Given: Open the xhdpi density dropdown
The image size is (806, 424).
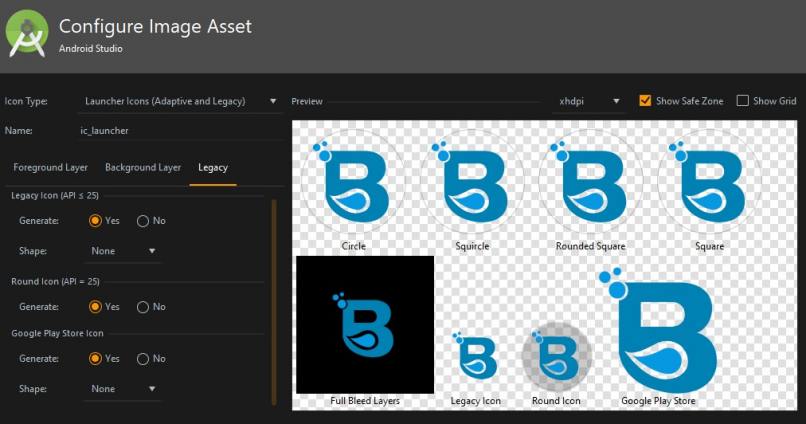Looking at the screenshot, I should coord(590,101).
